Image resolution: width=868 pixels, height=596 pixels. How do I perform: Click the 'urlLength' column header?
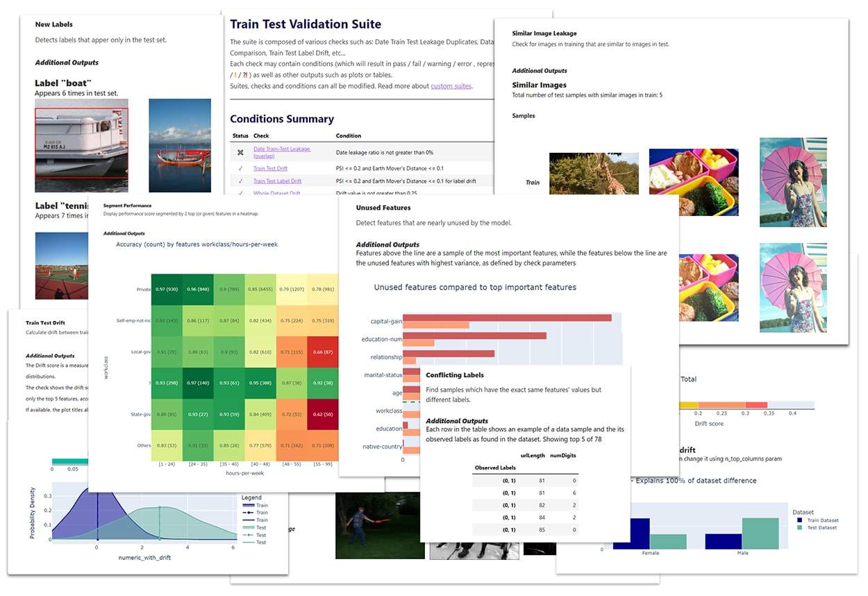coord(531,456)
